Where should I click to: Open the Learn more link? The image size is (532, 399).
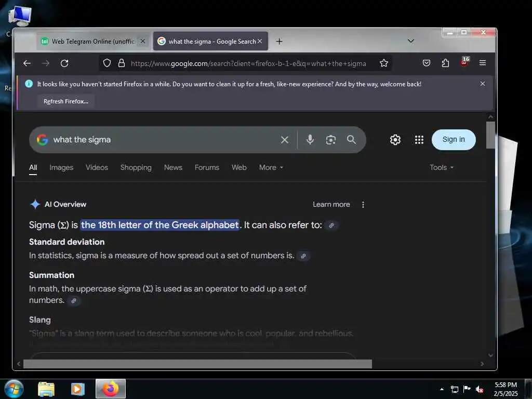[331, 205]
